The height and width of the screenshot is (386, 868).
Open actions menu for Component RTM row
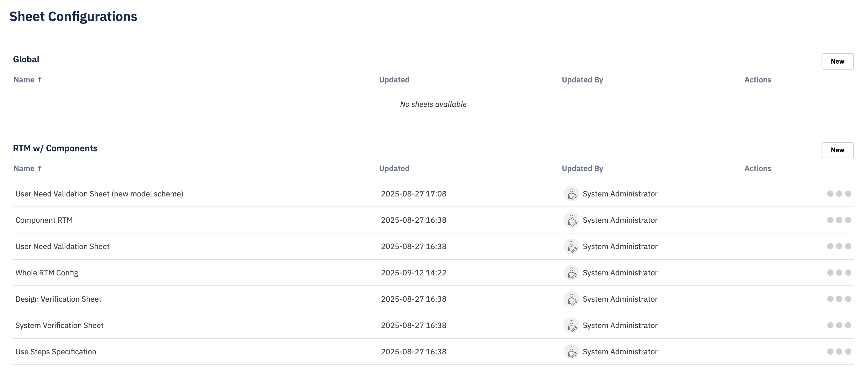[x=839, y=220]
